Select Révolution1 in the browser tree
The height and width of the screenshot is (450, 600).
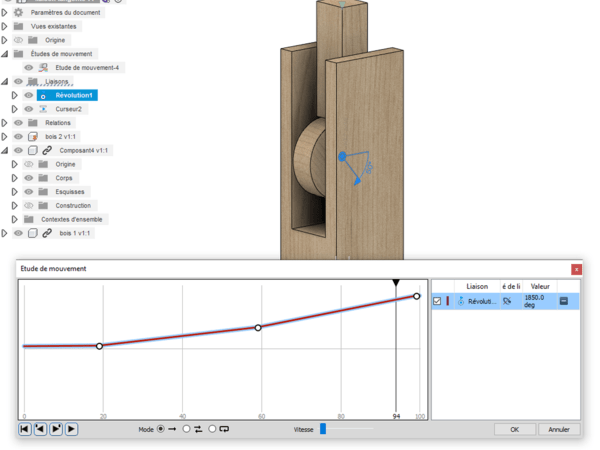coord(73,95)
